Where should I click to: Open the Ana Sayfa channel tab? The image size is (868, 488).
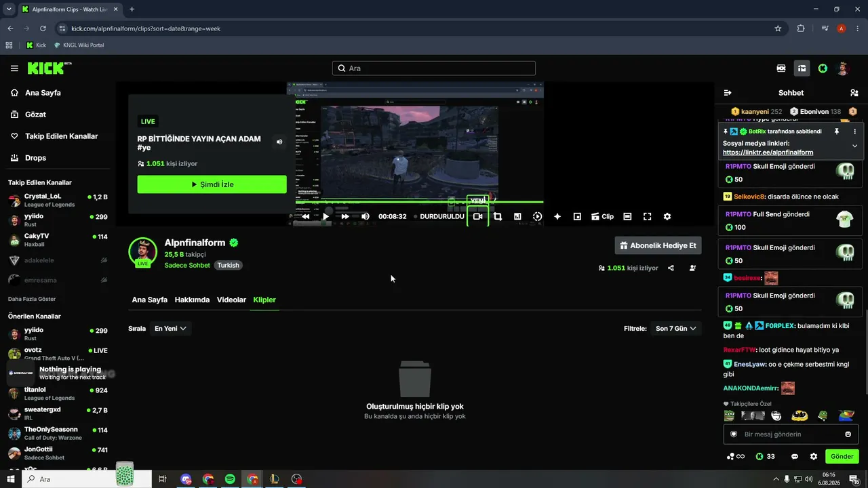click(150, 300)
